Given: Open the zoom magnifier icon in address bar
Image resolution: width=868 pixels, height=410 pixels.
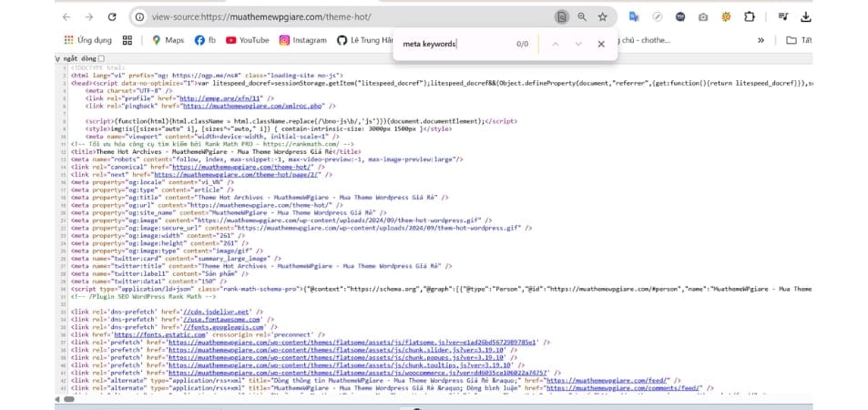Looking at the screenshot, I should [582, 16].
